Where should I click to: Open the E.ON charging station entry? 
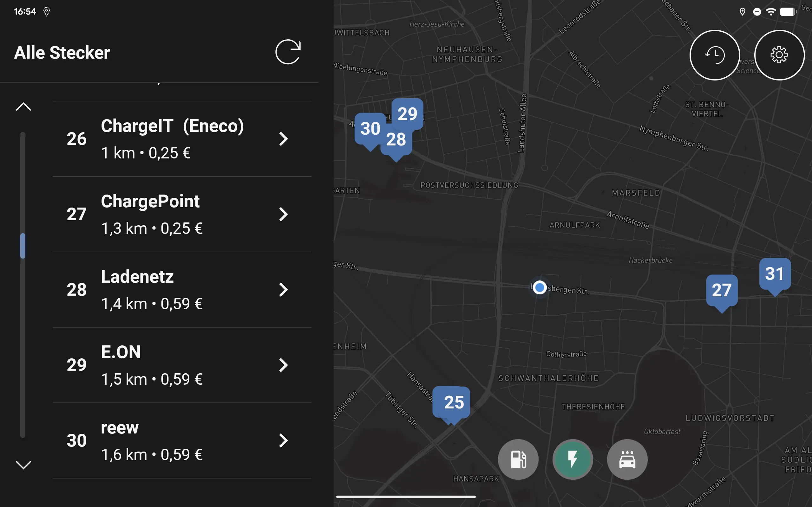(x=182, y=365)
